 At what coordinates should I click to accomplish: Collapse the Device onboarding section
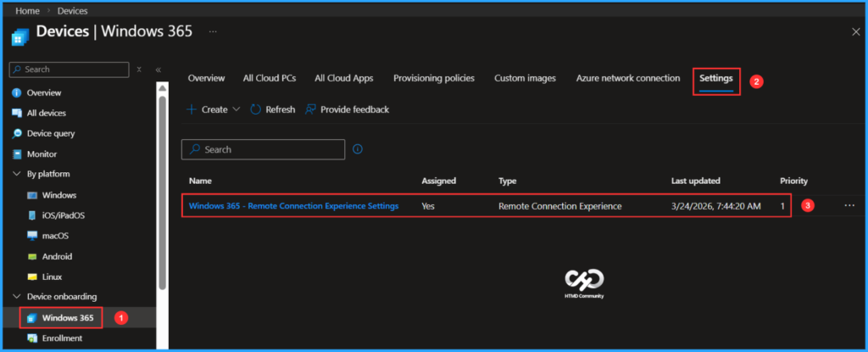(17, 297)
